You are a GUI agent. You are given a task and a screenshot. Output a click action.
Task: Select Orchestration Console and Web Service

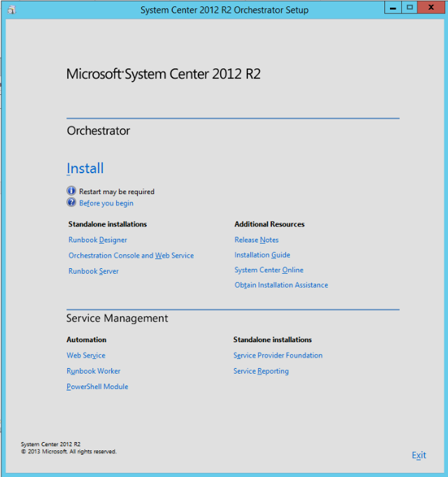click(131, 256)
